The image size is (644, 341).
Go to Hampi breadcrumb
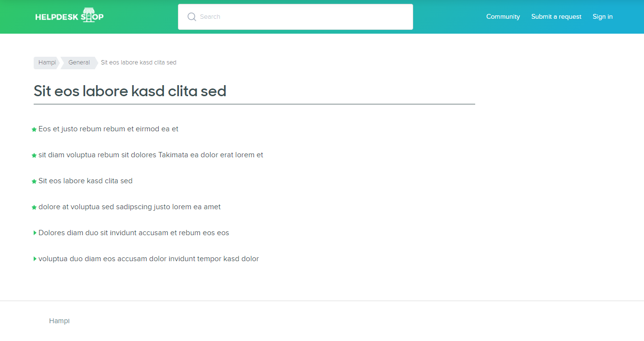pos(47,63)
